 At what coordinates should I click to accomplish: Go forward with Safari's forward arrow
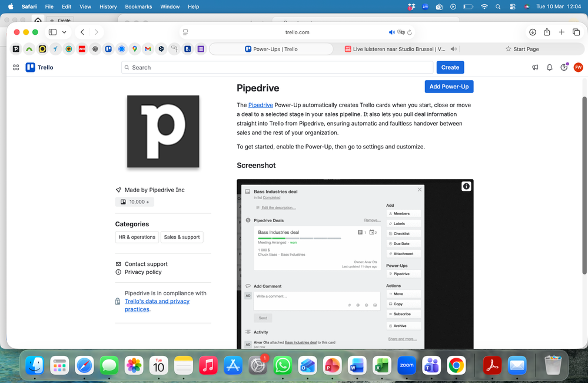tap(97, 32)
